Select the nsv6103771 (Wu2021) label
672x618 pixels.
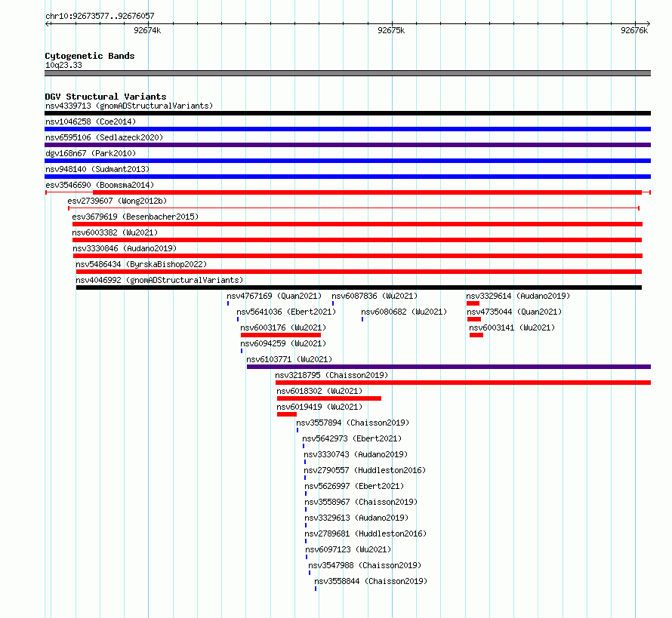289,359
